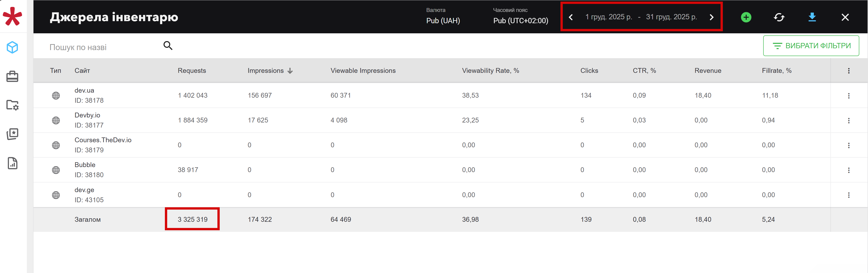Refresh data with the sync icon
This screenshot has height=273, width=868.
[779, 17]
